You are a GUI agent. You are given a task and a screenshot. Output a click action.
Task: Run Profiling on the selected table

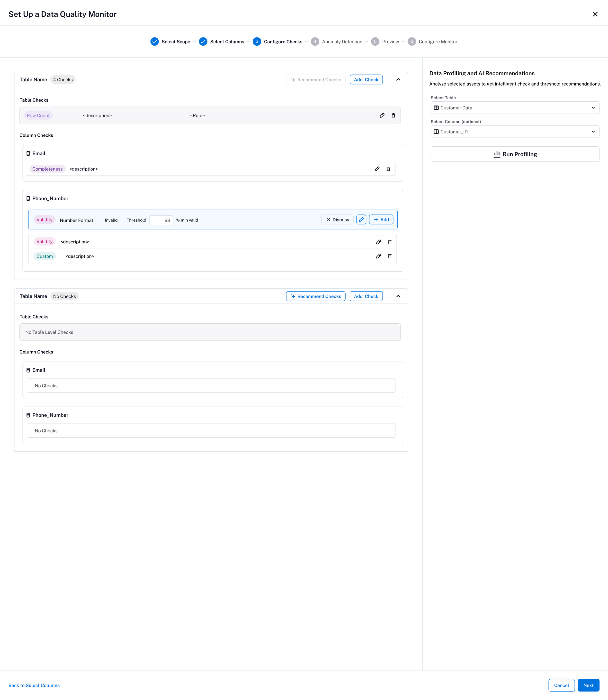click(x=514, y=154)
